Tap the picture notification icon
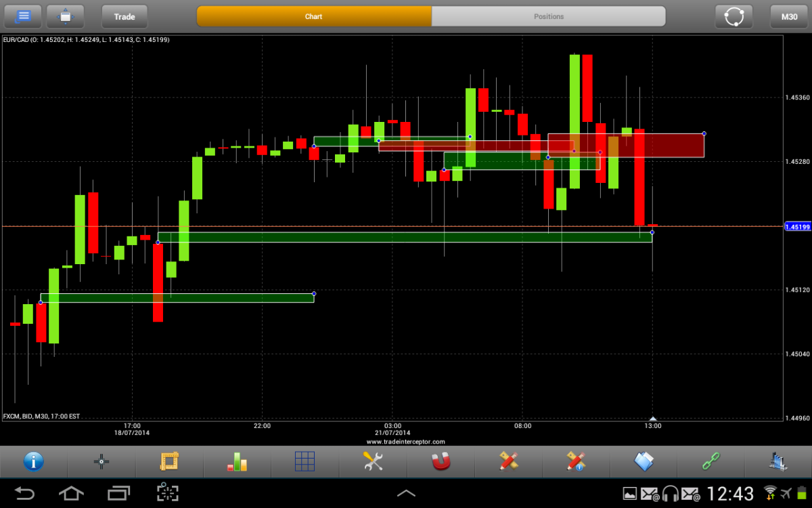 (x=630, y=494)
